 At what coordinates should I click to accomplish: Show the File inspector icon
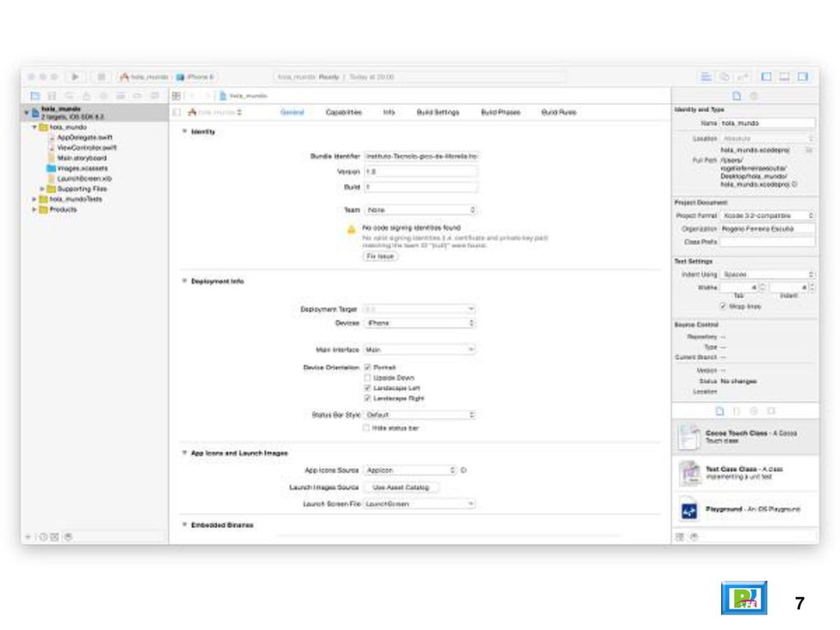pyautogui.click(x=737, y=96)
